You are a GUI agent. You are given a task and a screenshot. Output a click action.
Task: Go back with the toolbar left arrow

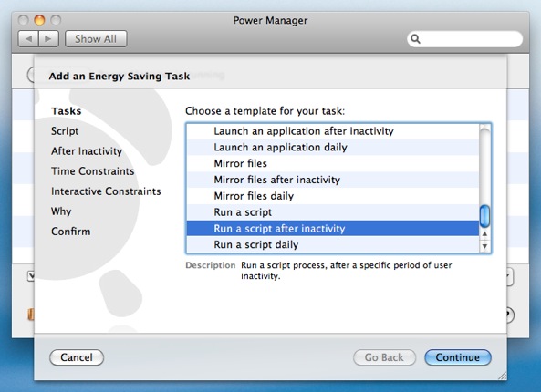coord(28,39)
